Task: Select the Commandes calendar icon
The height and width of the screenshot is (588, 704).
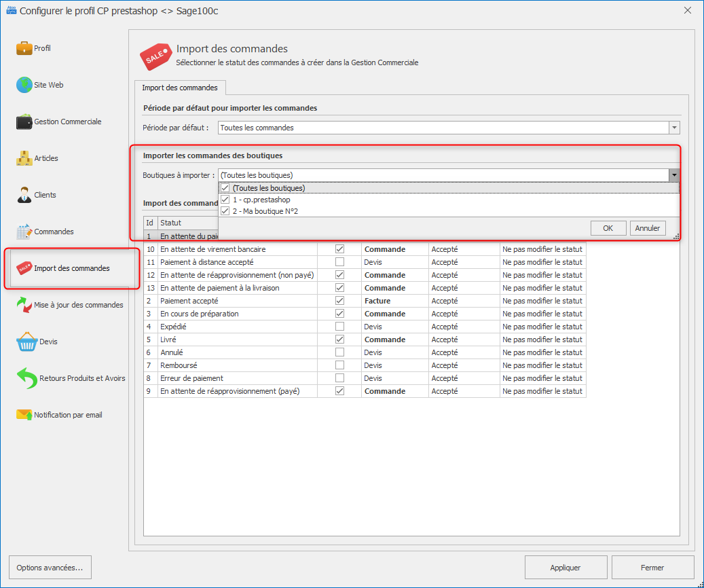Action: pyautogui.click(x=24, y=232)
